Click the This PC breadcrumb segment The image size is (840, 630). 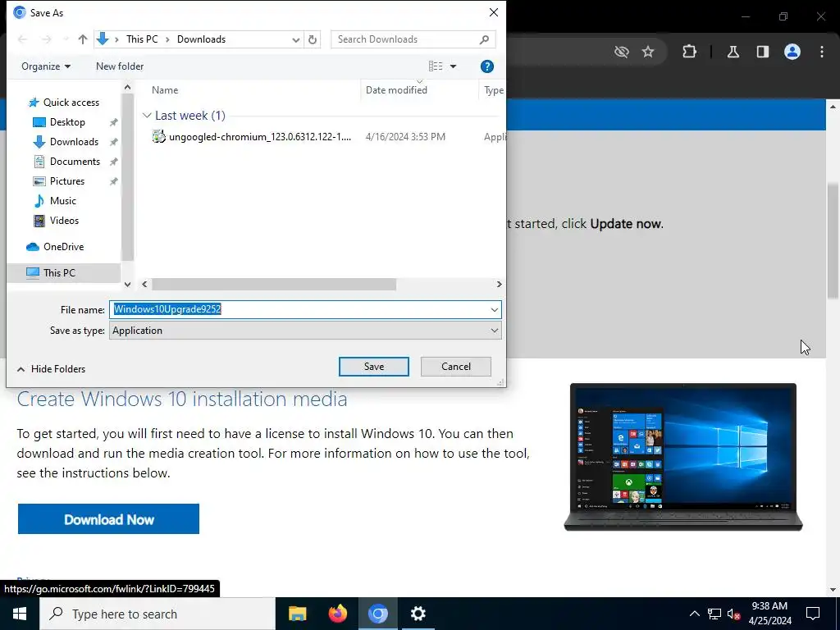tap(142, 39)
